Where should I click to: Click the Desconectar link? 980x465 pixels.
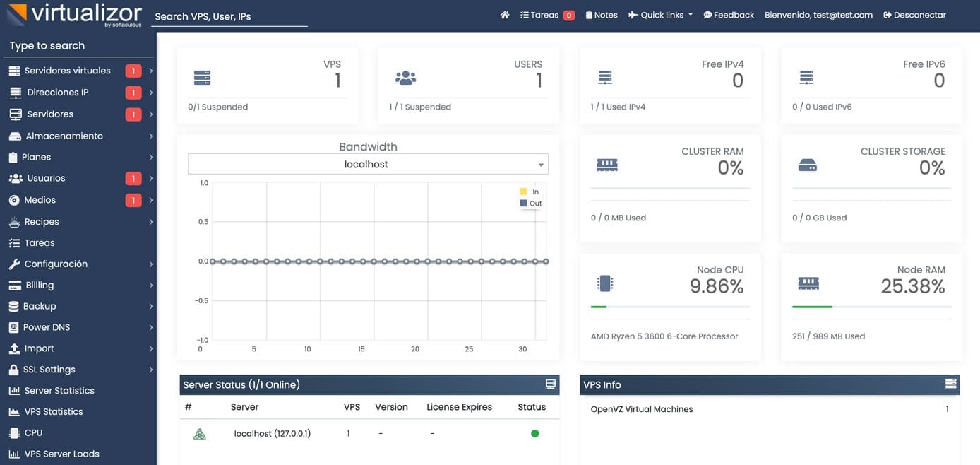pyautogui.click(x=914, y=14)
